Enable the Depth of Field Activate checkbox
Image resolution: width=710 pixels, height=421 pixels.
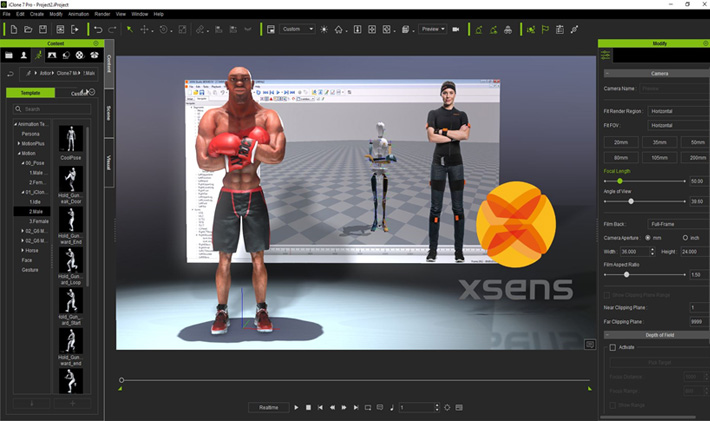[x=613, y=348]
